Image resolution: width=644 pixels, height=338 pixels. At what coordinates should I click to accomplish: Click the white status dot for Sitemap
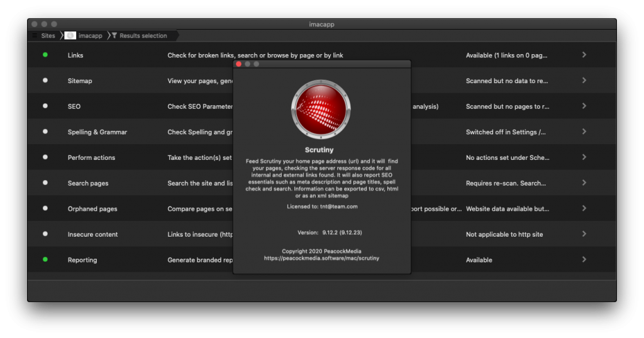45,80
